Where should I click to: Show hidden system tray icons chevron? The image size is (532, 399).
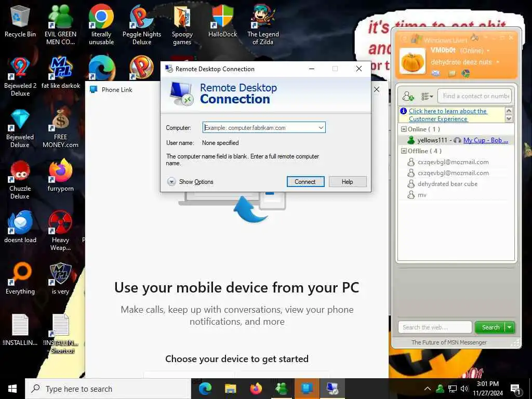point(428,389)
